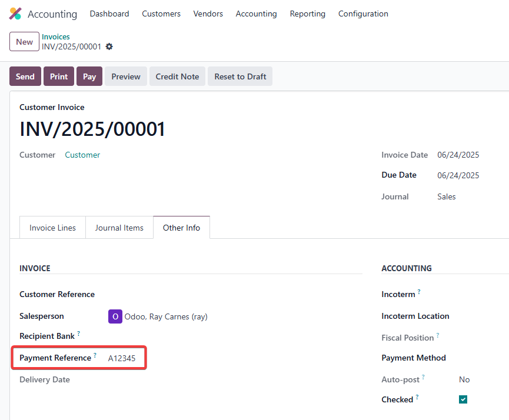Click the Incoterm help question mark
This screenshot has height=420, width=509.
[x=419, y=291]
